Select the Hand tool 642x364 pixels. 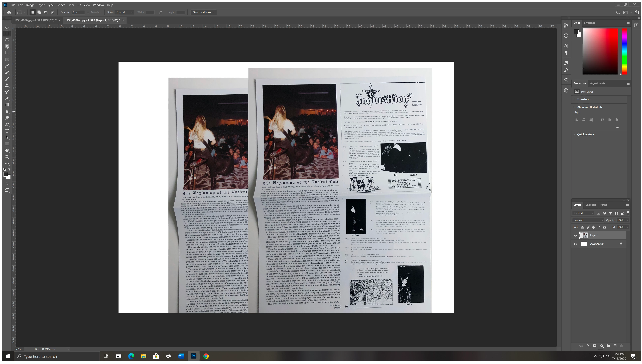tap(7, 150)
